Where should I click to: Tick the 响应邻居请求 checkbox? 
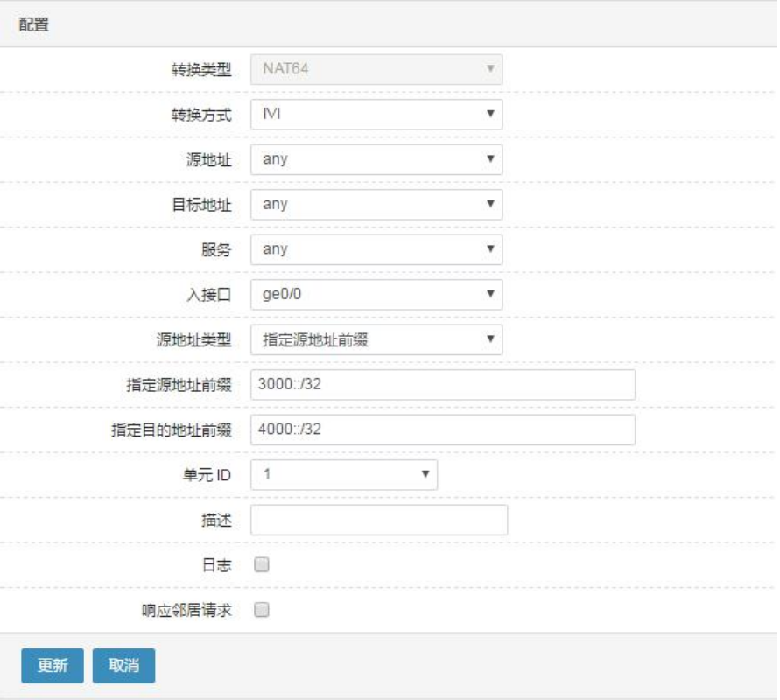[262, 610]
